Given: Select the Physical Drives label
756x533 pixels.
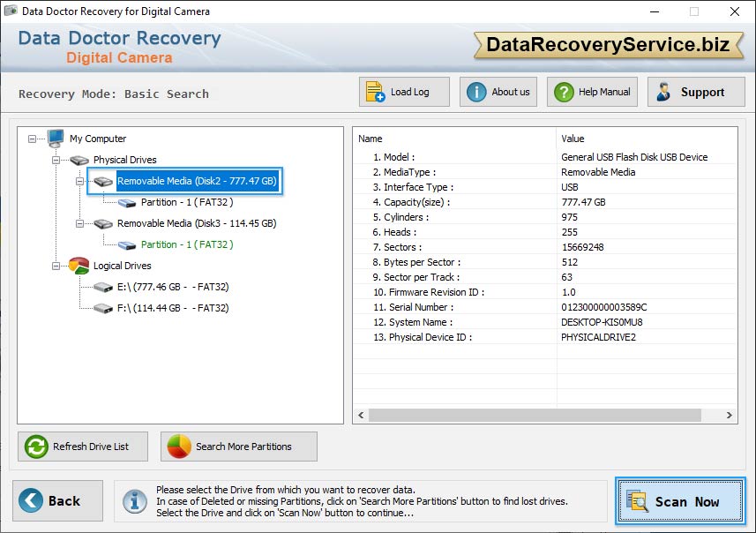Looking at the screenshot, I should [125, 160].
